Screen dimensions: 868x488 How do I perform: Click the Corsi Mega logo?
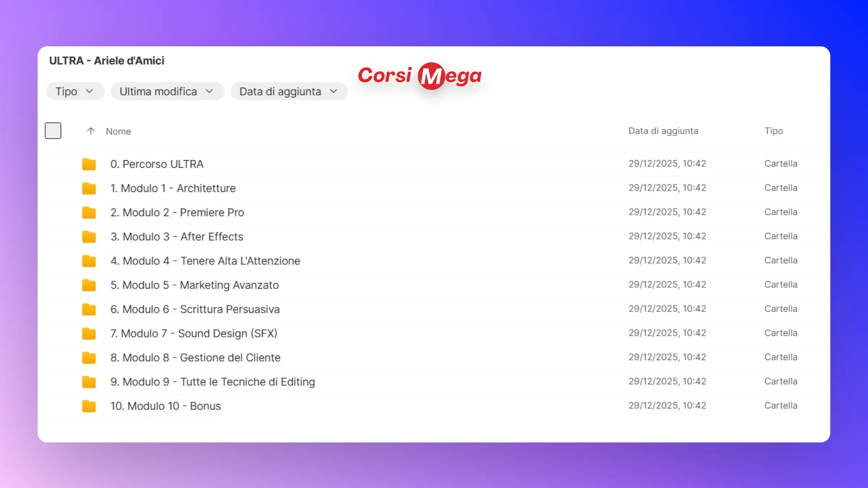pyautogui.click(x=420, y=76)
